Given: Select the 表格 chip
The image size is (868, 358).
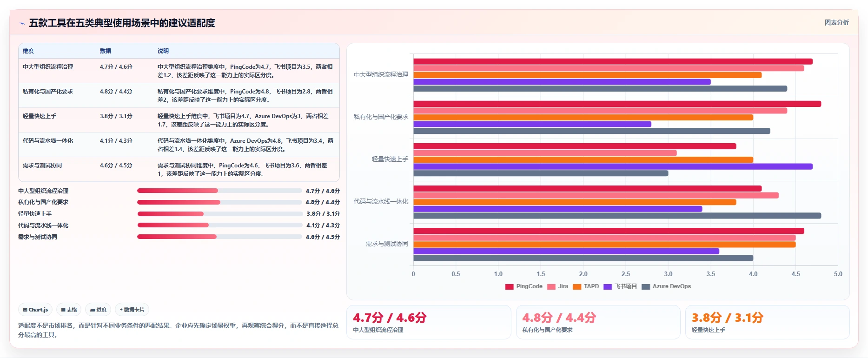Looking at the screenshot, I should click(69, 310).
